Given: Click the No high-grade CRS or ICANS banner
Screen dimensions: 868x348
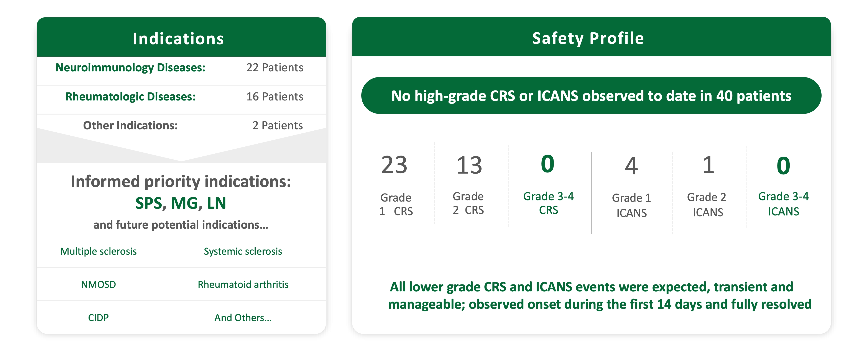Looking at the screenshot, I should [x=591, y=96].
